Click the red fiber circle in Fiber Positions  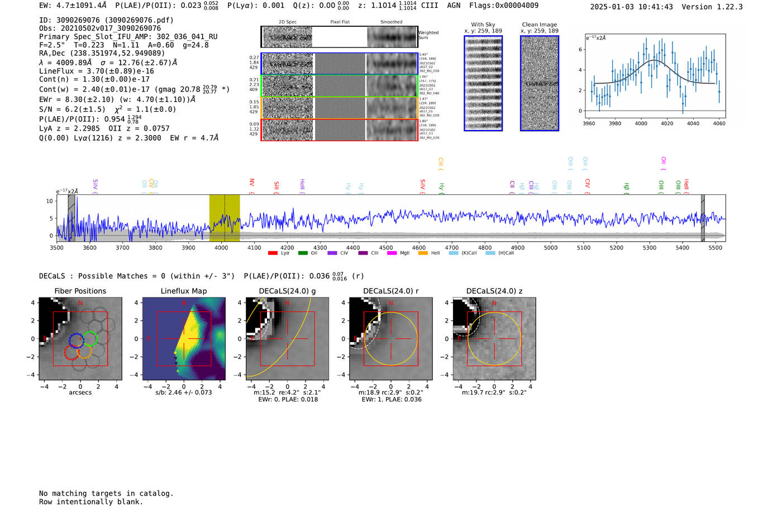click(71, 352)
